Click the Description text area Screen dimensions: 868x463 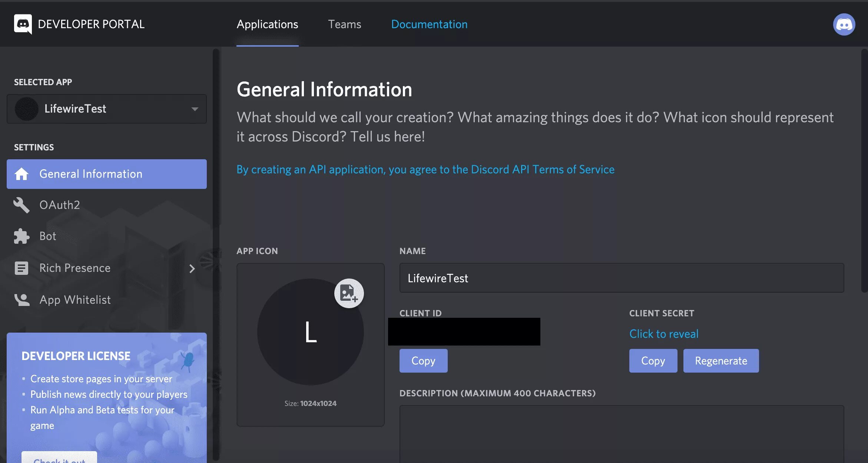pyautogui.click(x=622, y=433)
